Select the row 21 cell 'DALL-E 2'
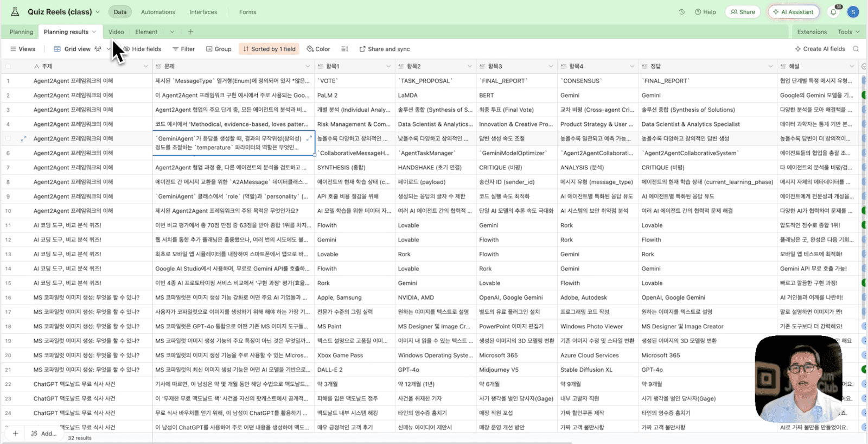Screen dimensions: 868x444 [355, 370]
